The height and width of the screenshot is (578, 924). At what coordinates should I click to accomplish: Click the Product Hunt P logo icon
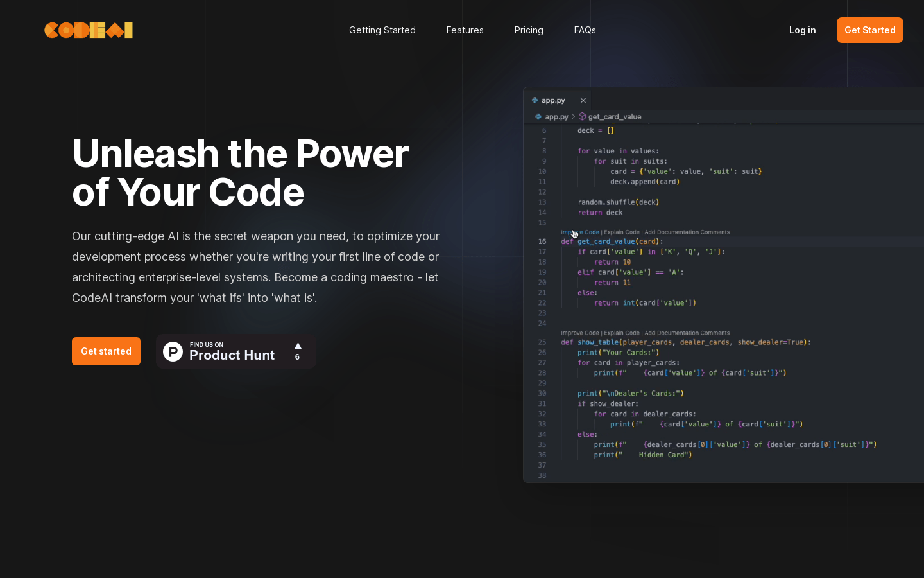pyautogui.click(x=173, y=351)
